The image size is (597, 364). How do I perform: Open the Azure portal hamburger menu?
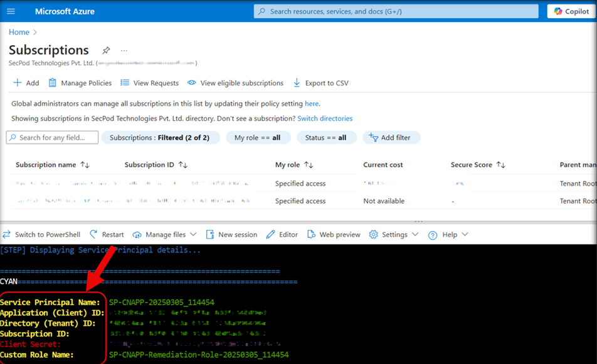pos(11,11)
